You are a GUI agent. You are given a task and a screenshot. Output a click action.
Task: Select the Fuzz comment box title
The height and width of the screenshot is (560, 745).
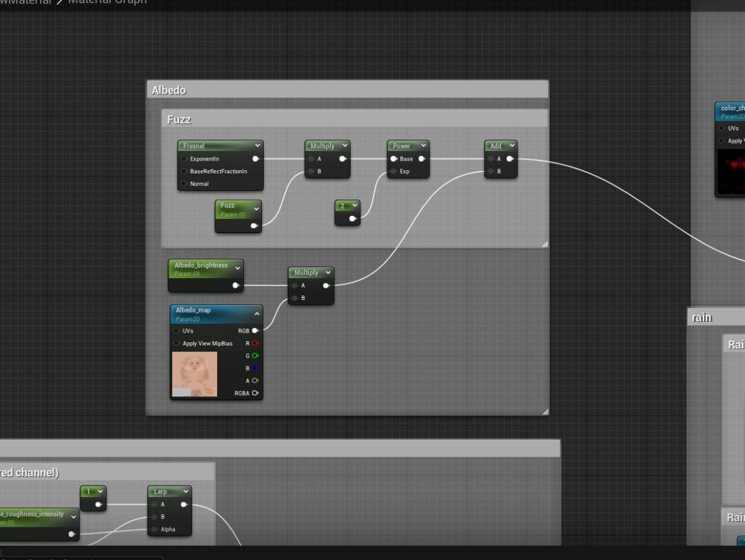(179, 119)
